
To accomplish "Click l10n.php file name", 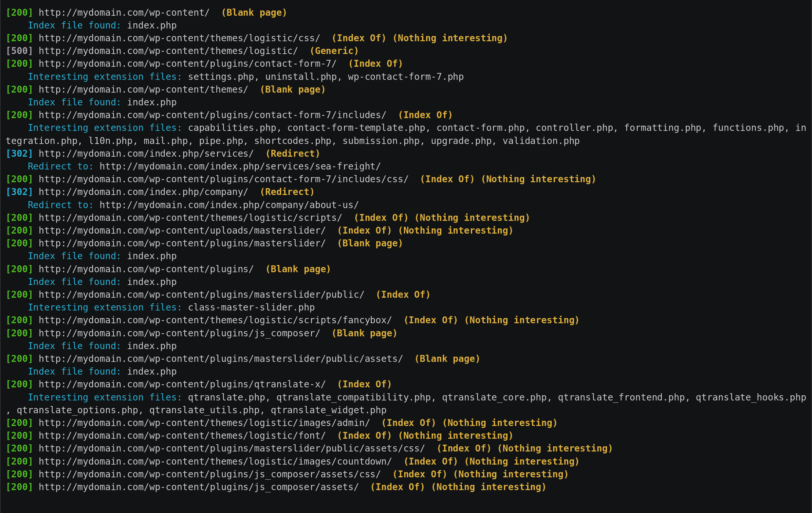I will 110,141.
